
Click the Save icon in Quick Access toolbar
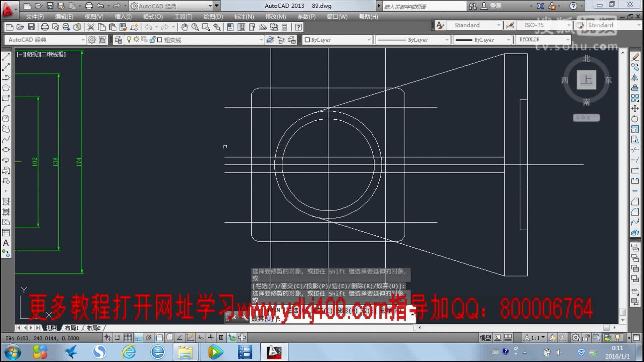point(50,6)
